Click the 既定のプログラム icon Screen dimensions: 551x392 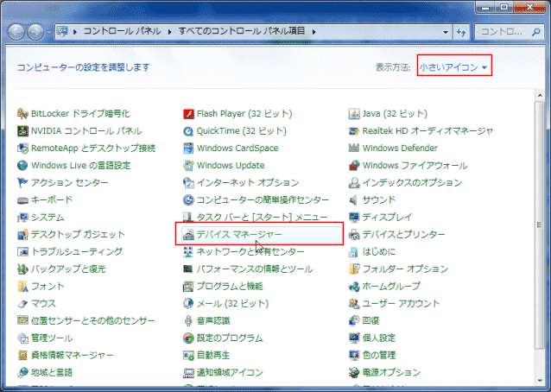coord(188,338)
